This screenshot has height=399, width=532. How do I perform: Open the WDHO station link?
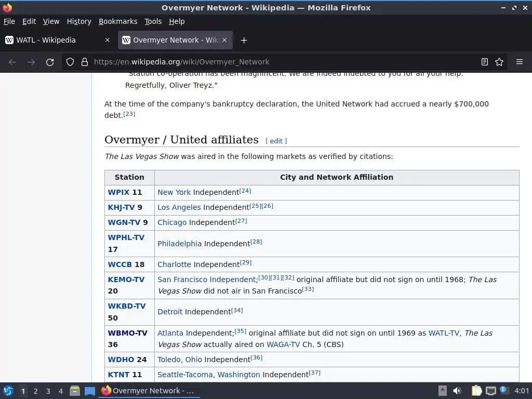[x=121, y=360]
